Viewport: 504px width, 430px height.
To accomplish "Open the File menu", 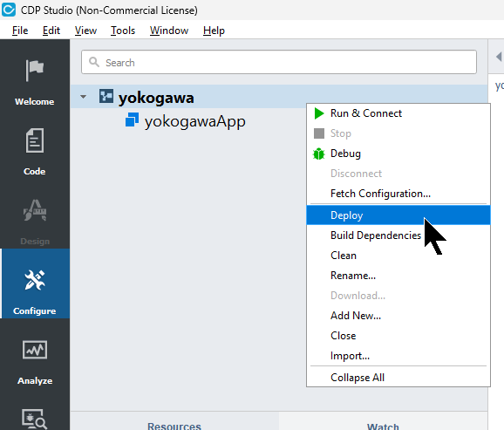I will tap(20, 31).
